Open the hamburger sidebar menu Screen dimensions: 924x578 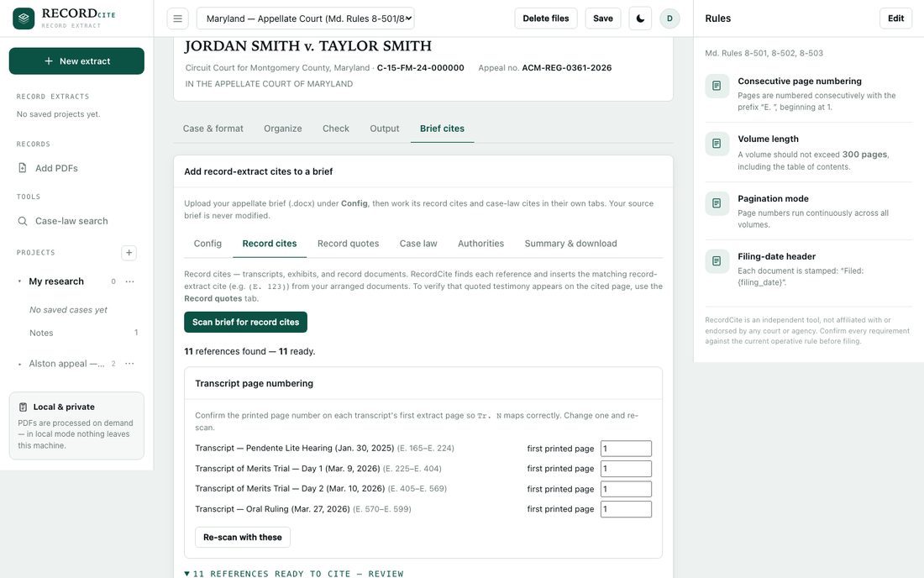coord(177,18)
